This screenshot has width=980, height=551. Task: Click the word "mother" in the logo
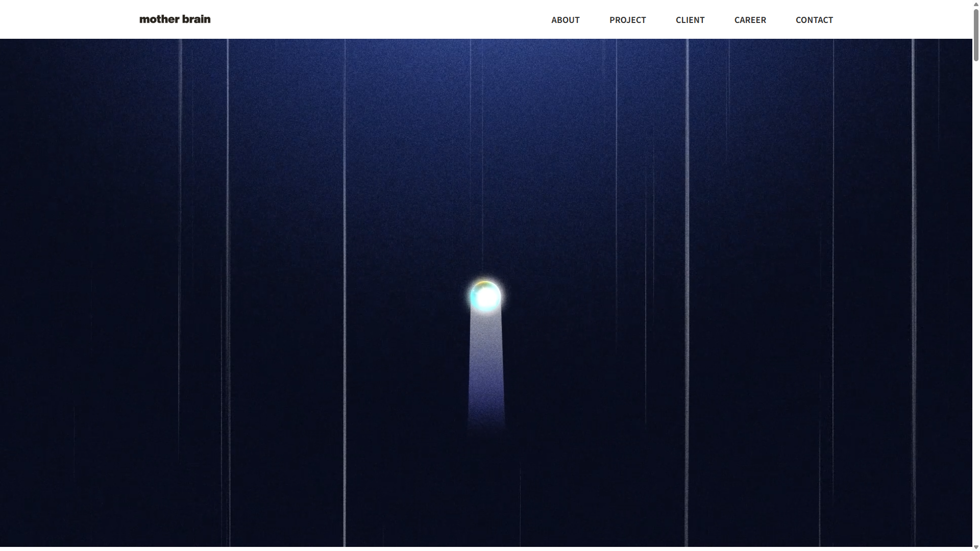[x=159, y=19]
